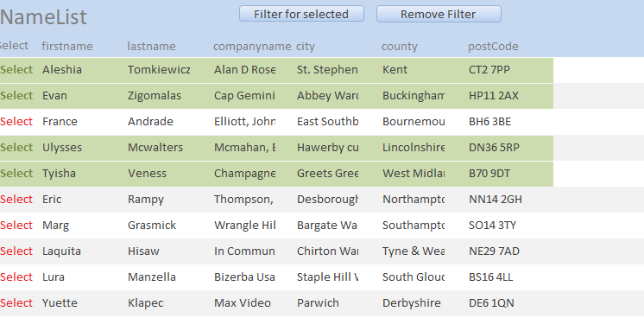Click the Filter for selected button
This screenshot has height=318, width=644.
(301, 14)
